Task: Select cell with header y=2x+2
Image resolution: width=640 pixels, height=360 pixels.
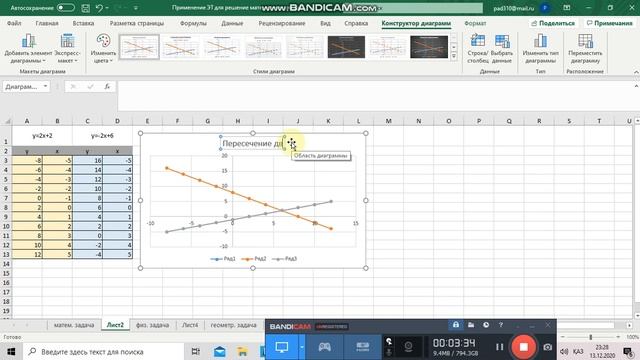Action: click(x=42, y=136)
